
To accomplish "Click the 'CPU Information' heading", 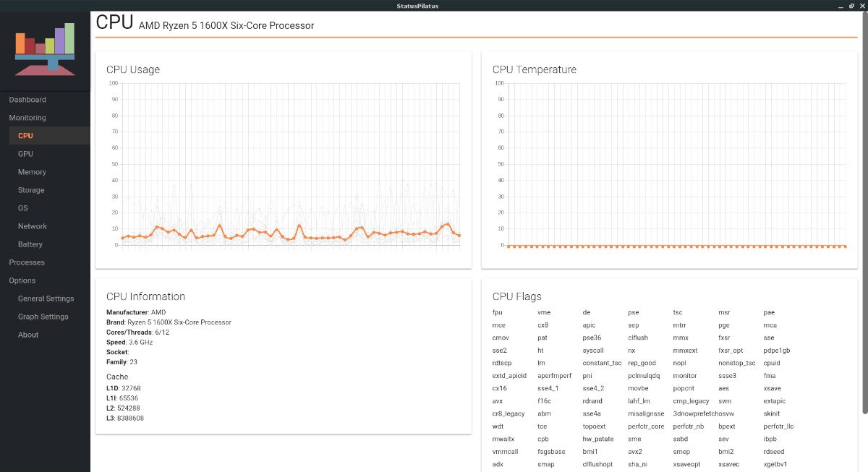I will pyautogui.click(x=145, y=296).
